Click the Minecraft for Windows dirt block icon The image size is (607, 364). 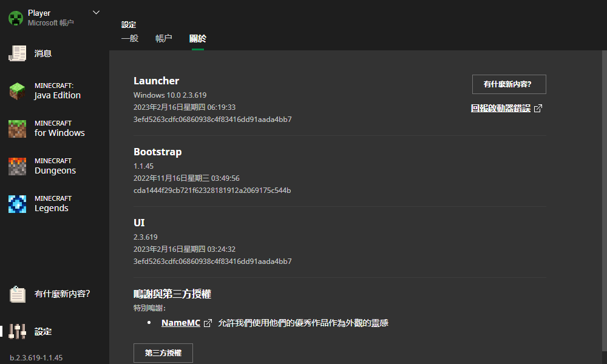click(18, 129)
